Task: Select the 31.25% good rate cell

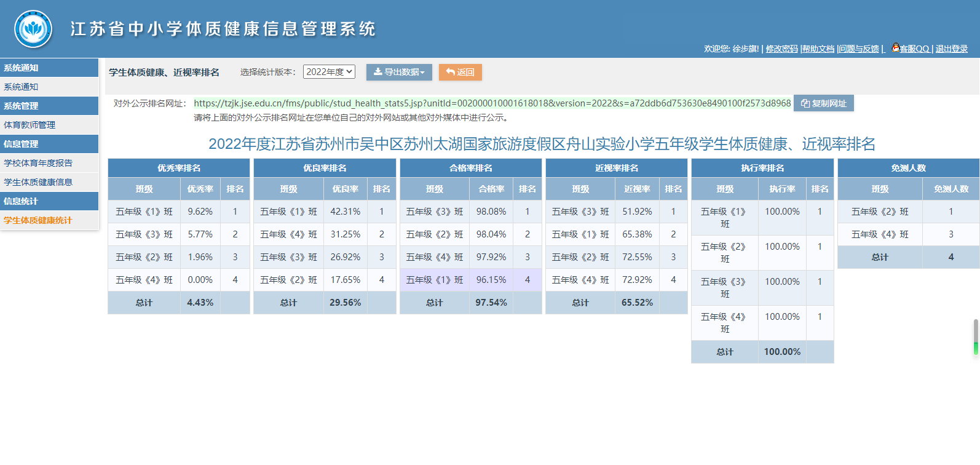Action: 346,234
